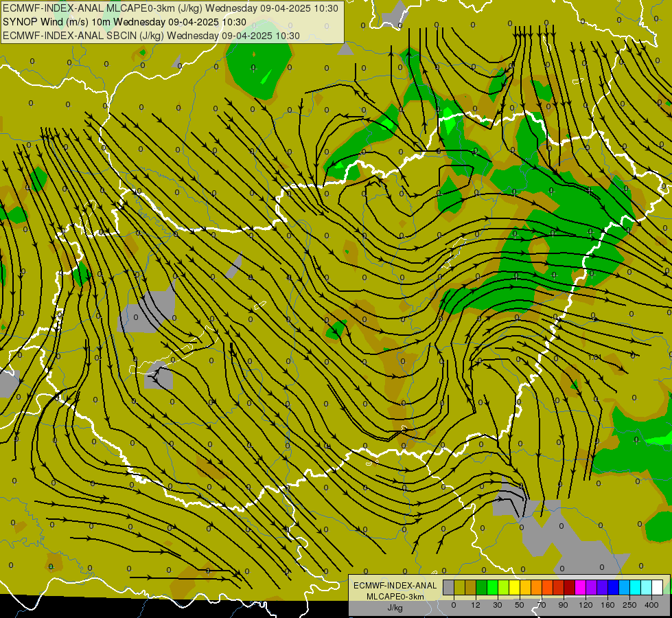
Task: Click the amber legend swatch after 50
Action: (525, 587)
